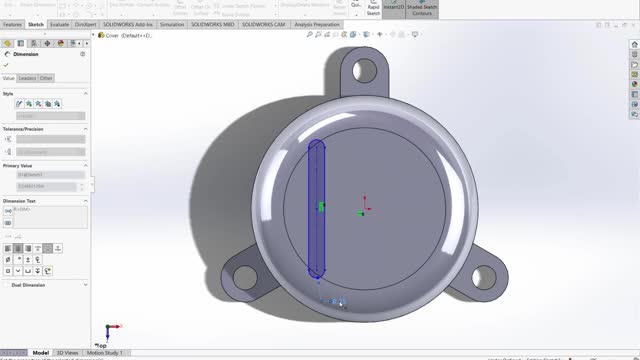Screen dimensions: 640x360
Task: Click the dimension text box
Action: (x=51, y=217)
